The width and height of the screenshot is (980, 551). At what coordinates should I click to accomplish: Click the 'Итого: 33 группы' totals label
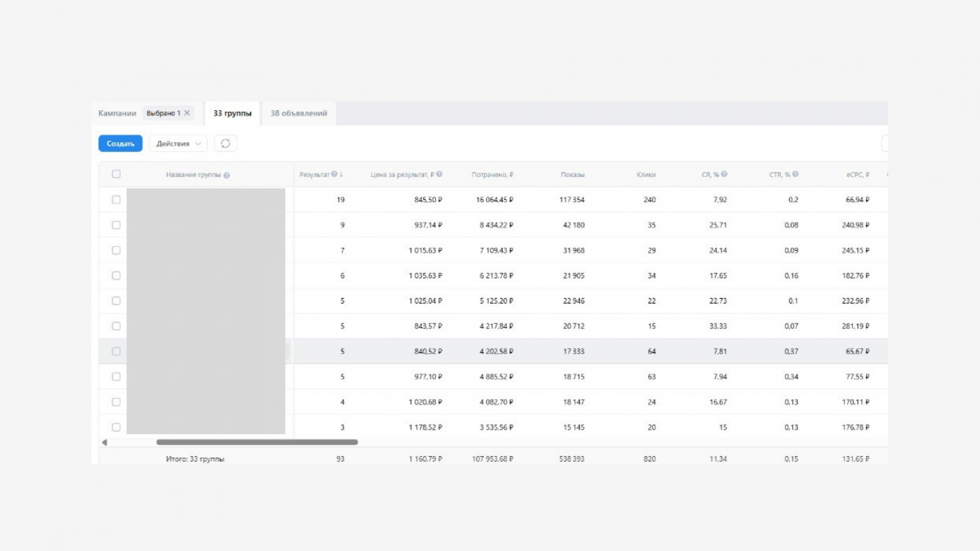(195, 459)
